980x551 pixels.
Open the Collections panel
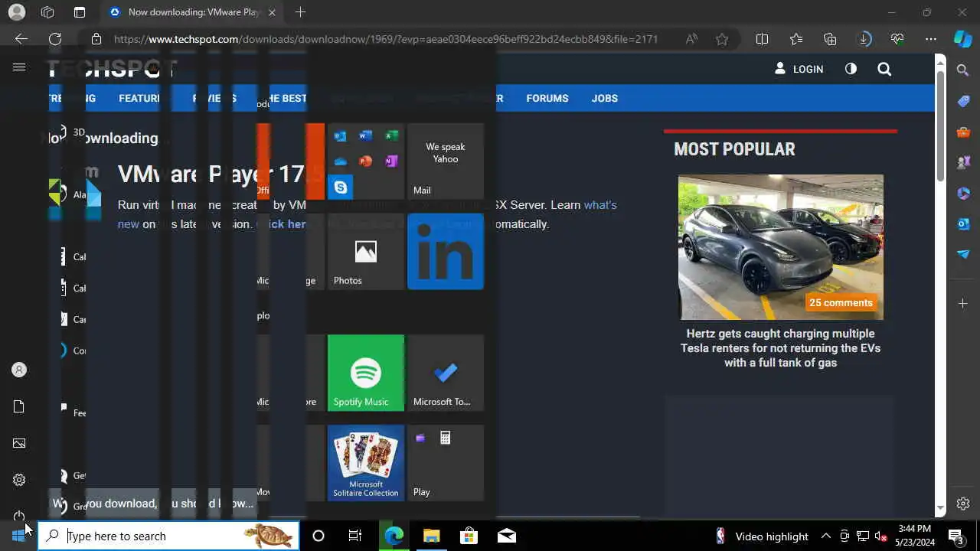830,39
